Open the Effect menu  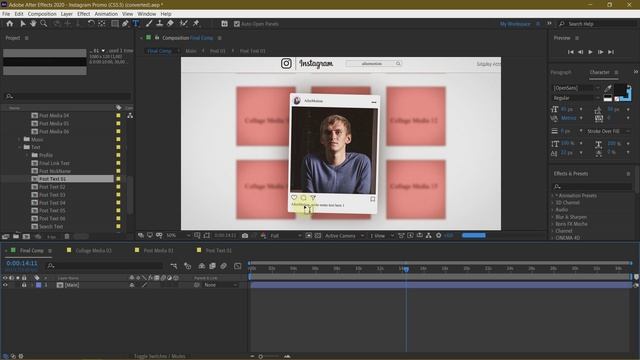click(x=84, y=14)
